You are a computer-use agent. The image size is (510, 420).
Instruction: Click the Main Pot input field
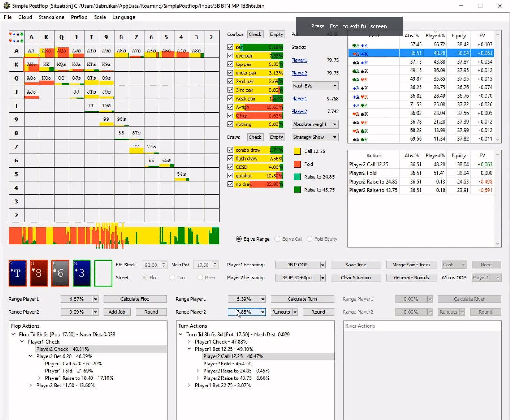point(203,265)
